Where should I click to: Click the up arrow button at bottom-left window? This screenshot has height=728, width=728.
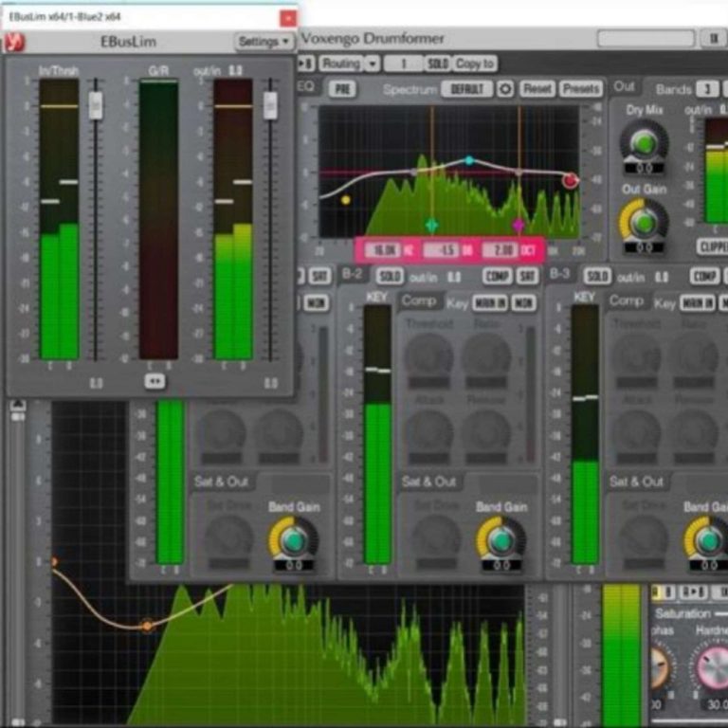click(x=18, y=405)
